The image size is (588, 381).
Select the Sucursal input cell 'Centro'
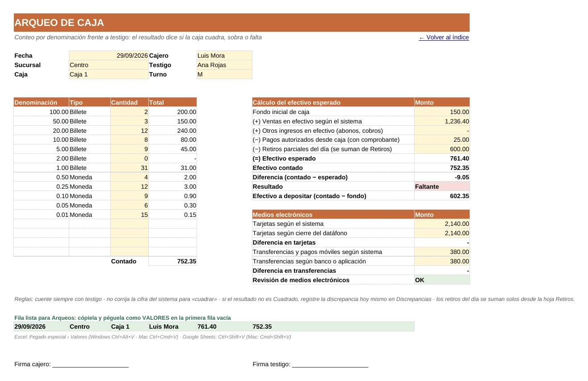point(109,65)
